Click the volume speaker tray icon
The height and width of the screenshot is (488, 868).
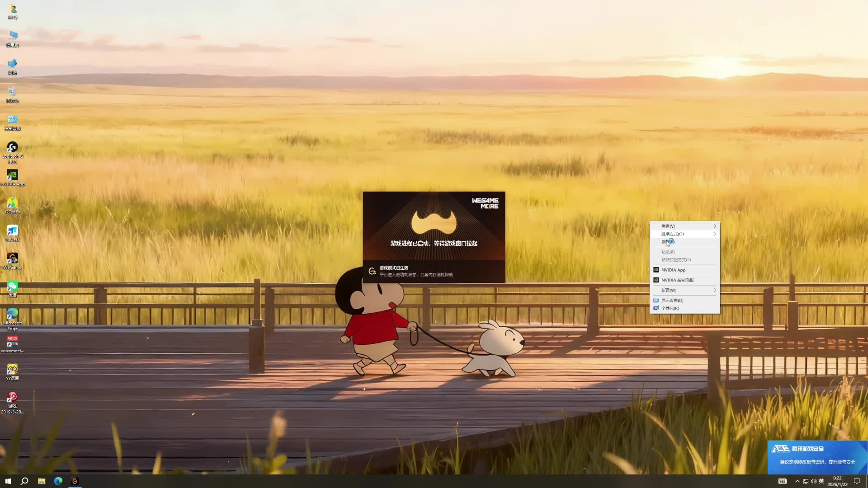pyautogui.click(x=813, y=481)
